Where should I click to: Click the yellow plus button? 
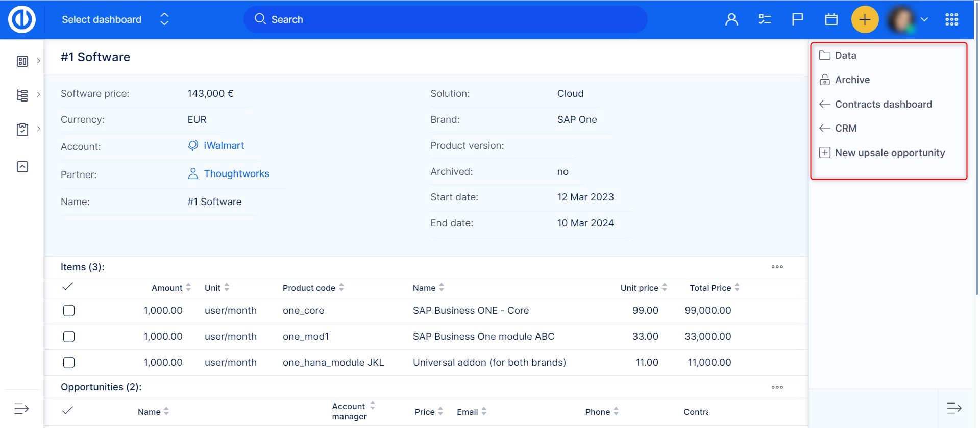click(865, 19)
